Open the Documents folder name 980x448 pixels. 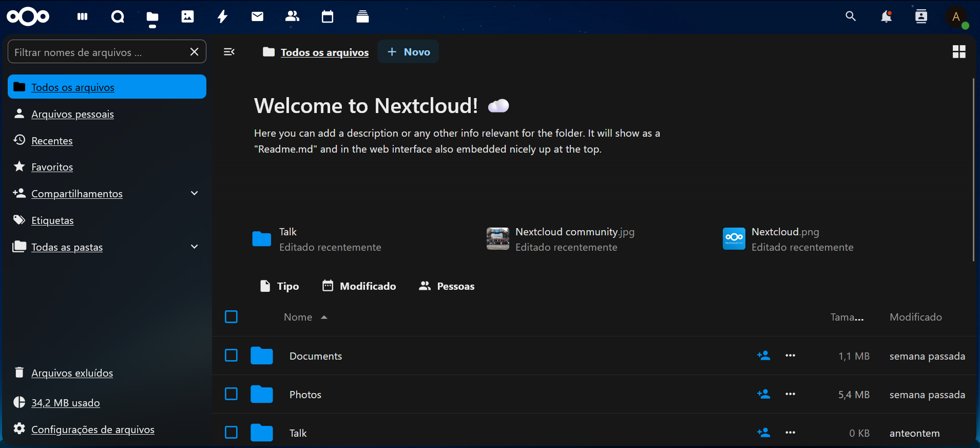(x=316, y=356)
